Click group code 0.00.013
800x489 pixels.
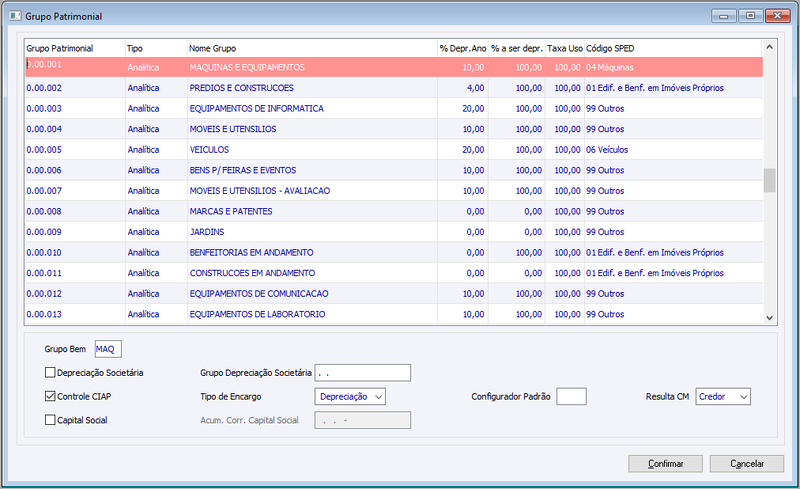click(44, 314)
